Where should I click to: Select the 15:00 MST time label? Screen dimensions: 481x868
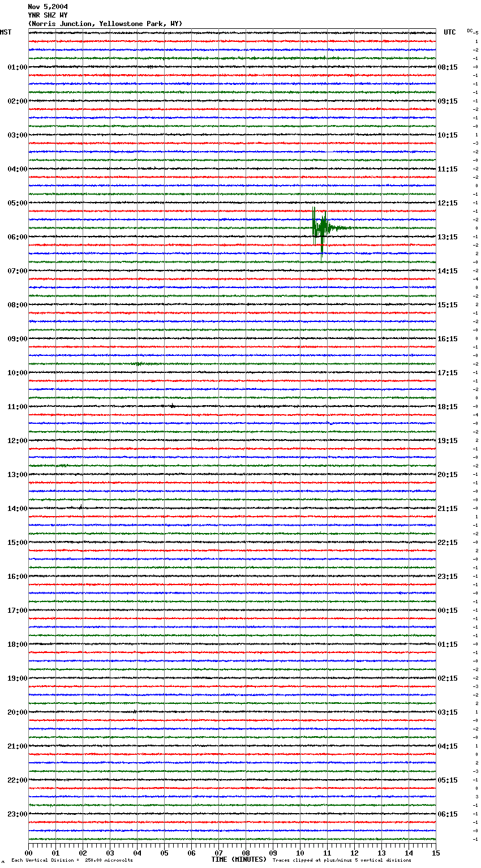[18, 543]
